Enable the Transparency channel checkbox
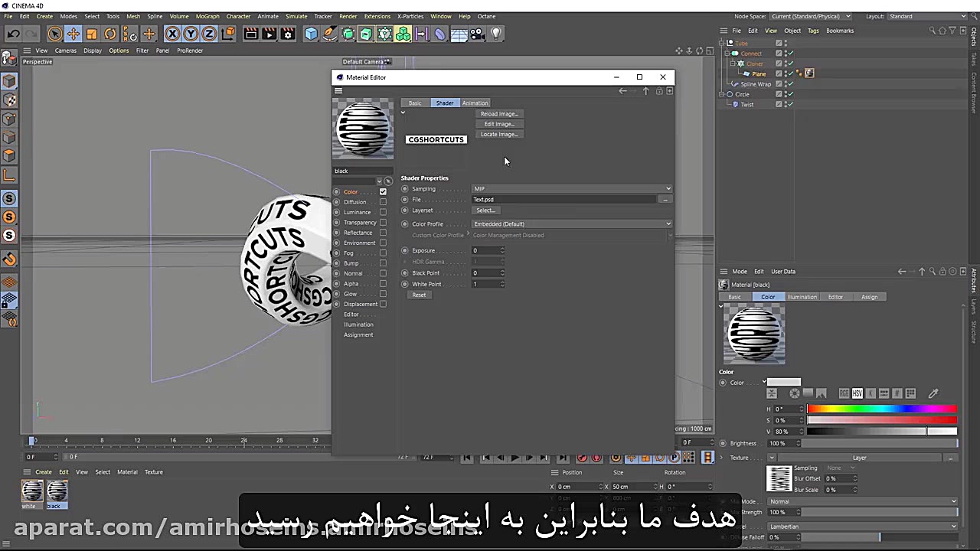 tap(383, 222)
